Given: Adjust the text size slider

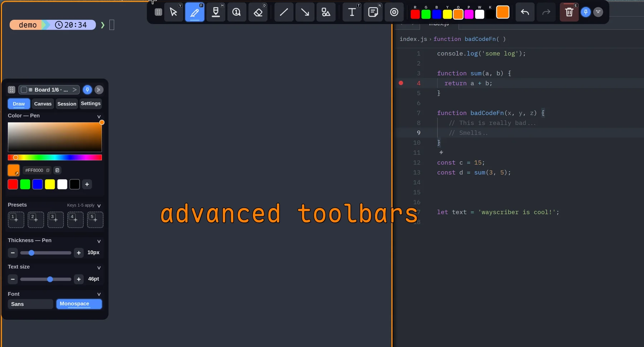Looking at the screenshot, I should pos(46,279).
